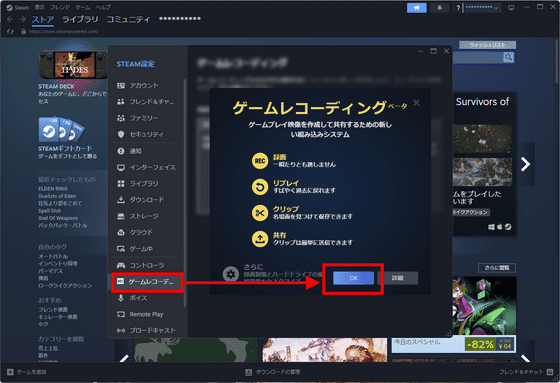
Task: Click ゲームを追加 at bottom left
Action: [x=27, y=372]
